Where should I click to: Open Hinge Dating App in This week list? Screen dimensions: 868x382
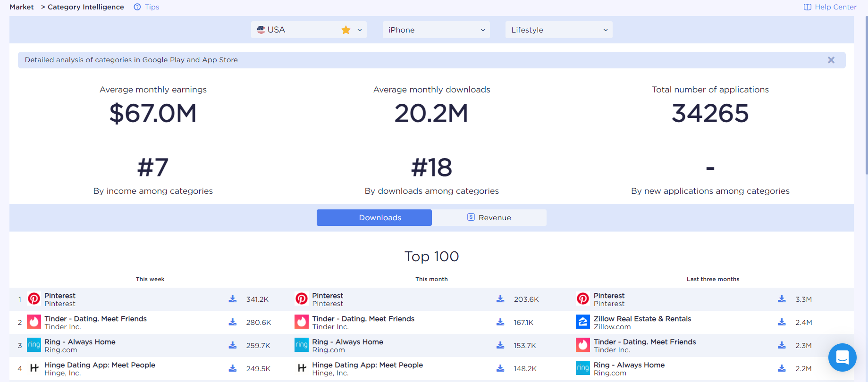point(100,365)
